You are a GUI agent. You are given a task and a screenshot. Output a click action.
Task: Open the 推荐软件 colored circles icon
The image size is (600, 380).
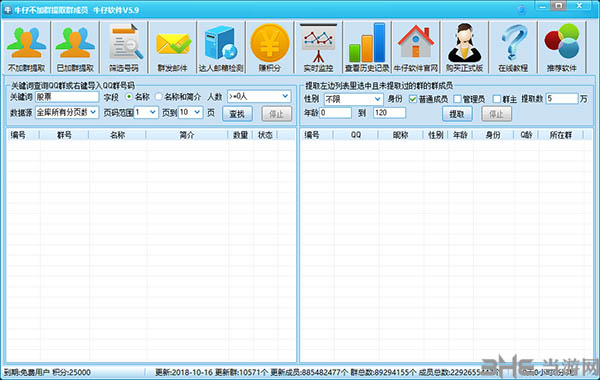561,47
